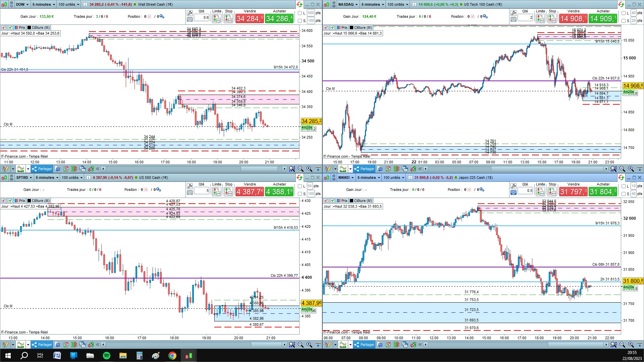Expand the 100 unités dropdown in SPTRD window
644x362 pixels.
tap(72, 177)
